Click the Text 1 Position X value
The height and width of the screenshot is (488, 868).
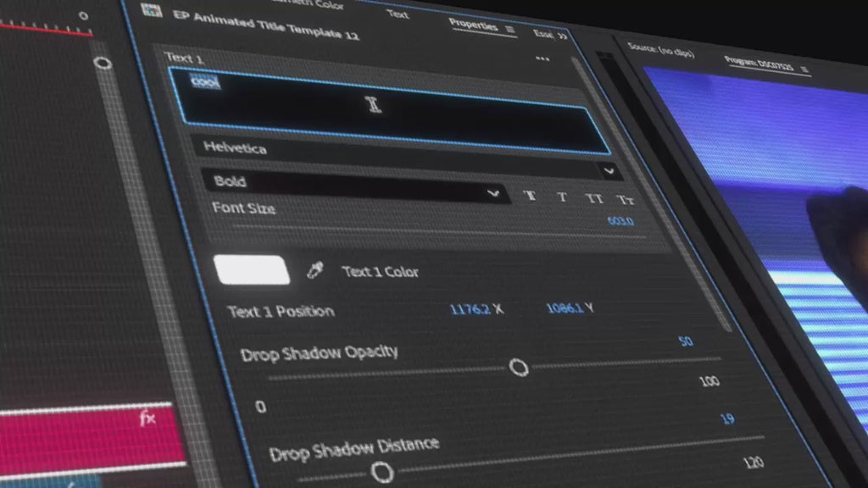469,308
